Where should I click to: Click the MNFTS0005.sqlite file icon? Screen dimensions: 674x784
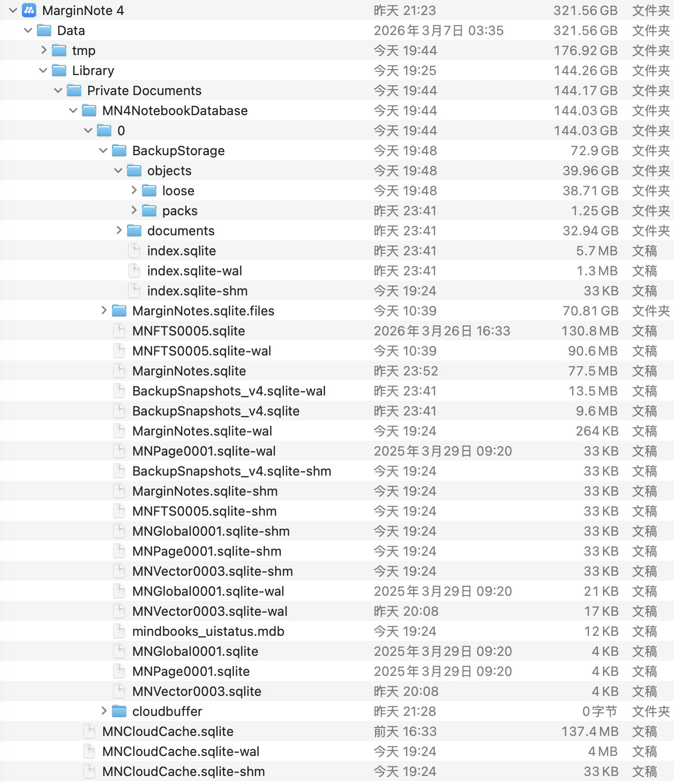(x=119, y=331)
